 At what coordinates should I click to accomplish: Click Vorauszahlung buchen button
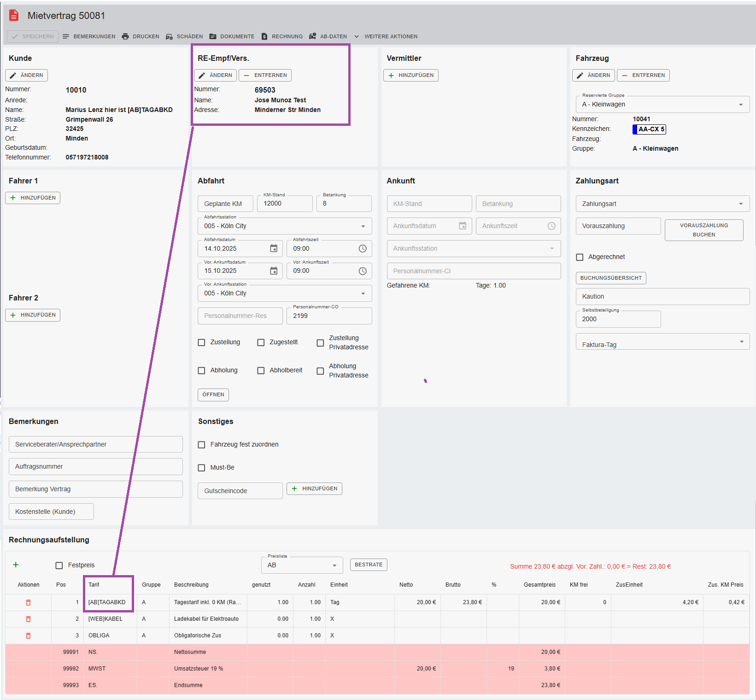click(x=703, y=230)
